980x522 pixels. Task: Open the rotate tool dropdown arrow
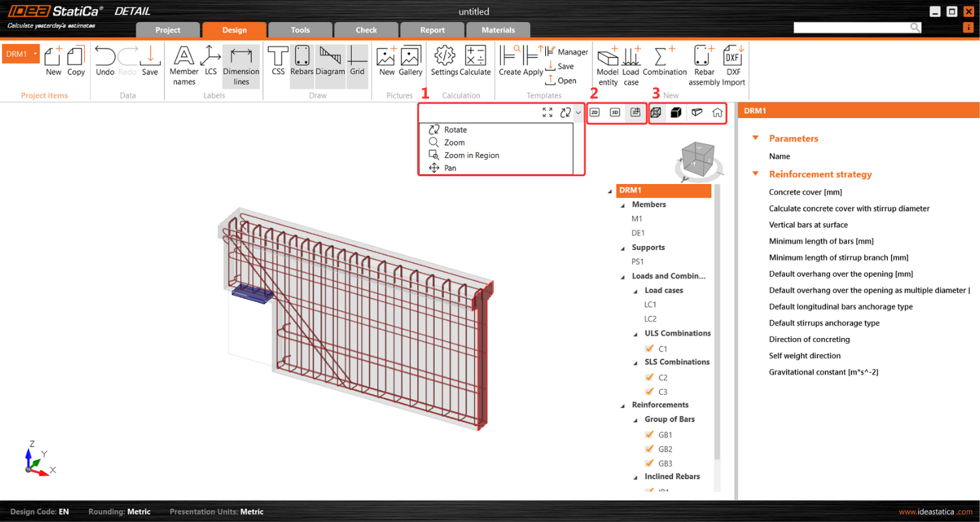[x=577, y=112]
